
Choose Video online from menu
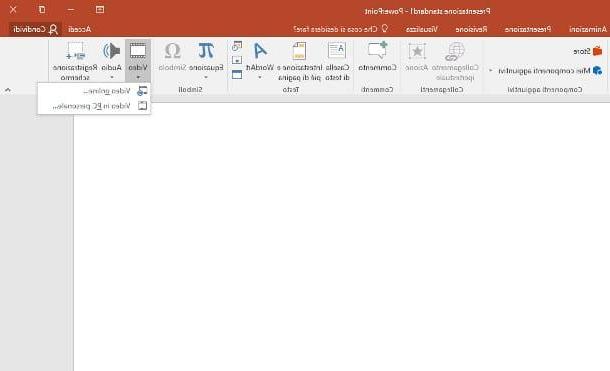click(94, 91)
